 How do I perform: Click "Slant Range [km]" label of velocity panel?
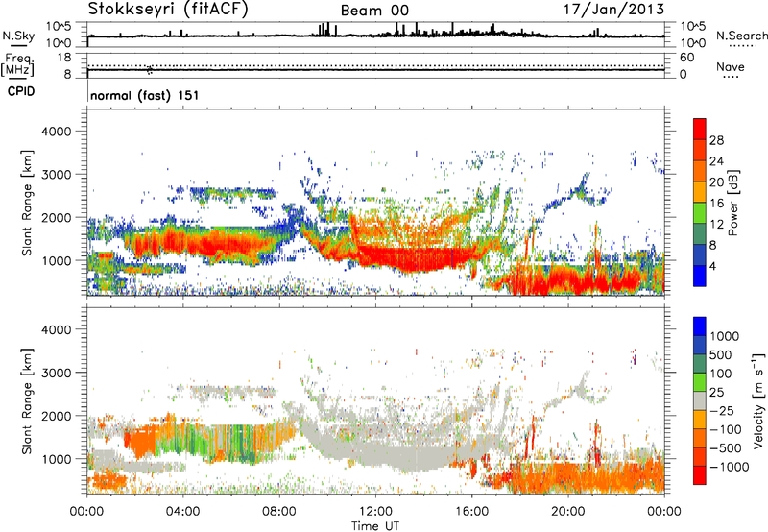pyautogui.click(x=27, y=400)
